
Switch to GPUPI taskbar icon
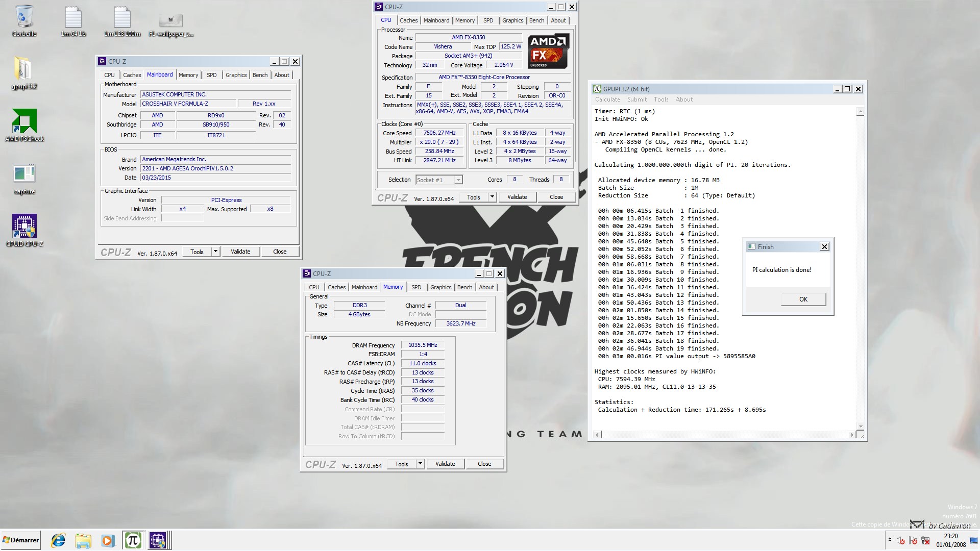133,540
